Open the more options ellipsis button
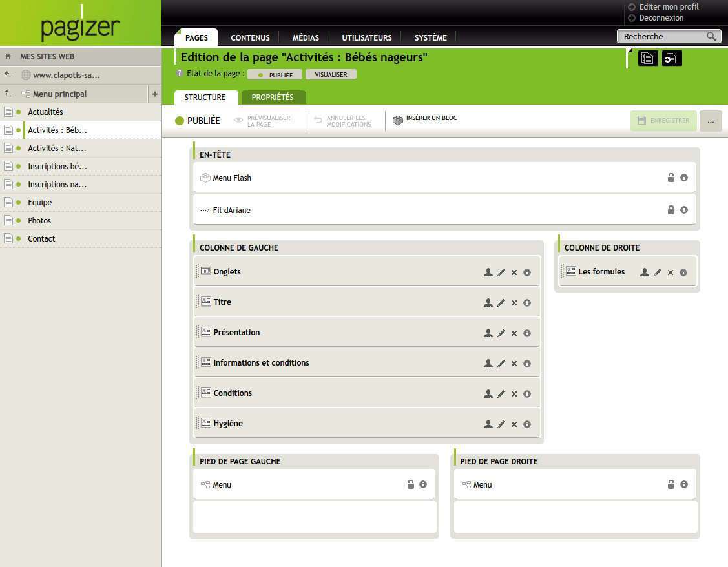Image resolution: width=728 pixels, height=567 pixels. click(711, 121)
